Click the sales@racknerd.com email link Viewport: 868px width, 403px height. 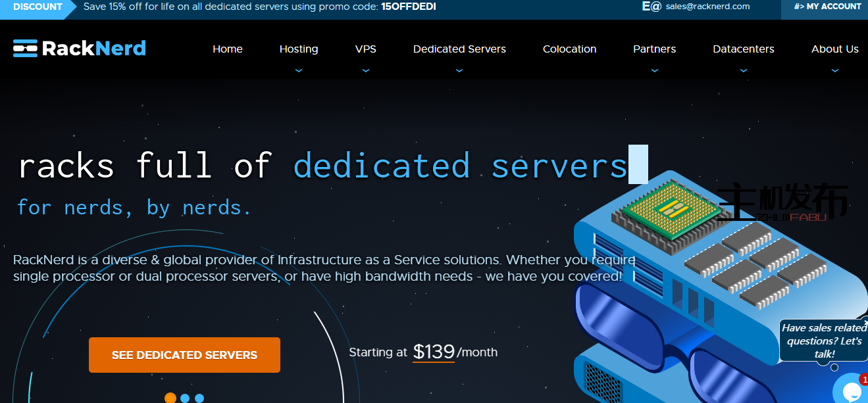tap(707, 7)
